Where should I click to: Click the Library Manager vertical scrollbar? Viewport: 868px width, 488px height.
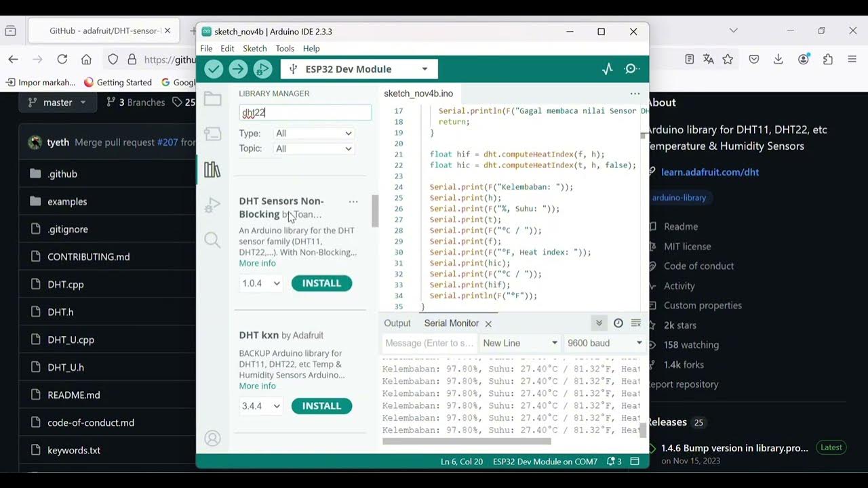(374, 211)
